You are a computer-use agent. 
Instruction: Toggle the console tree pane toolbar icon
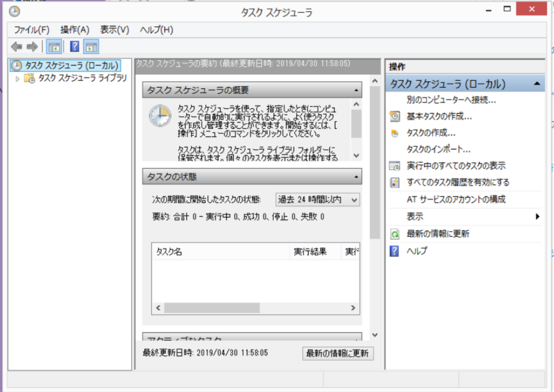pyautogui.click(x=54, y=47)
